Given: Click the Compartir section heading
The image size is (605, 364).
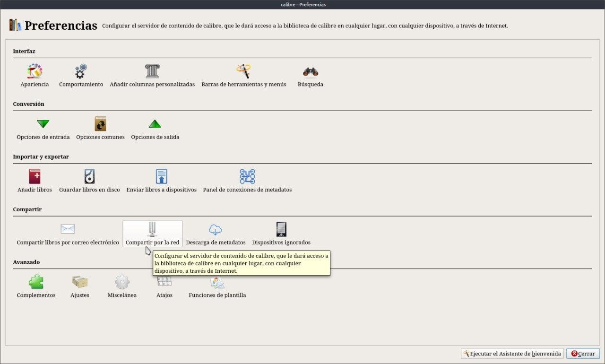Looking at the screenshot, I should point(27,209).
